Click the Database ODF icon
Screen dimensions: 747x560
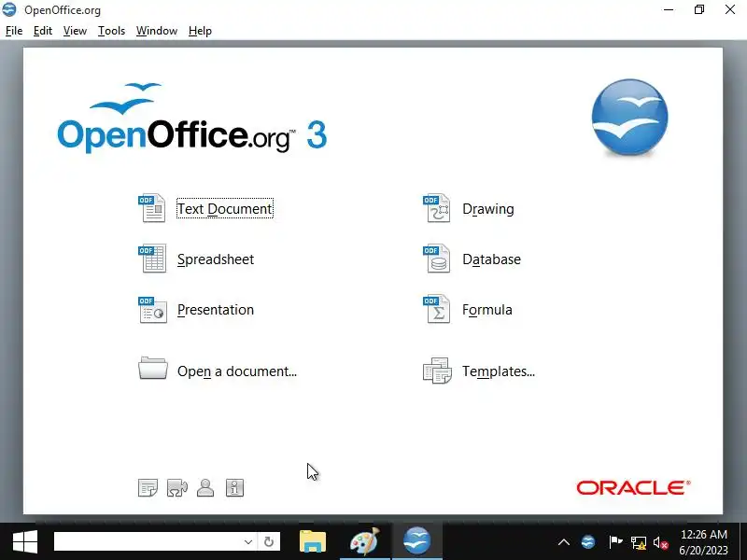click(x=436, y=259)
